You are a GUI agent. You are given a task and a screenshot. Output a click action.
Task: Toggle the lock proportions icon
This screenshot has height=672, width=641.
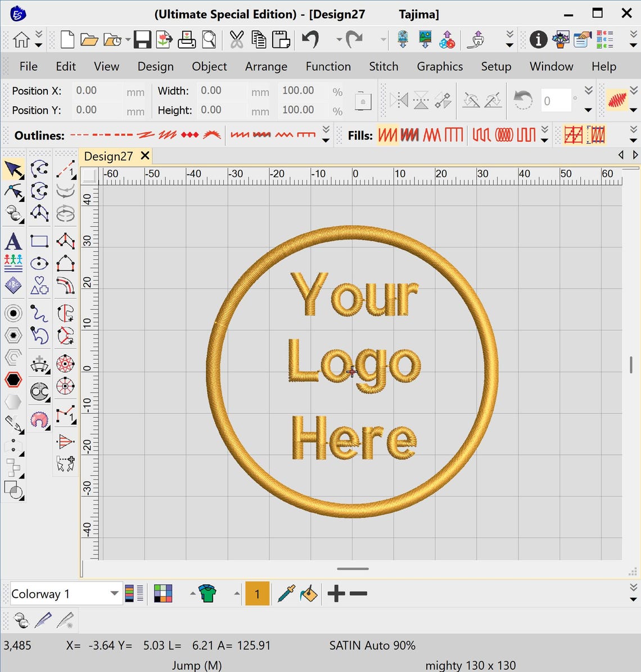coord(363,101)
